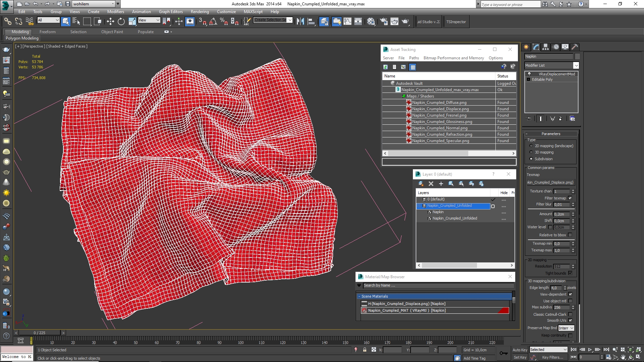Click the Auto Key button
This screenshot has width=644, height=362.
click(x=520, y=350)
